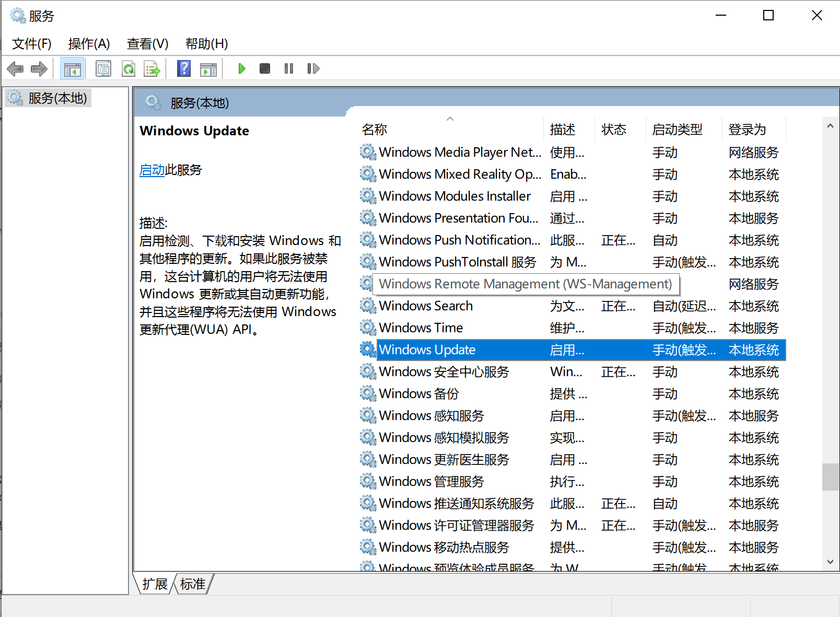This screenshot has height=617, width=840.
Task: Open the Help toolbar icon
Action: (x=184, y=68)
